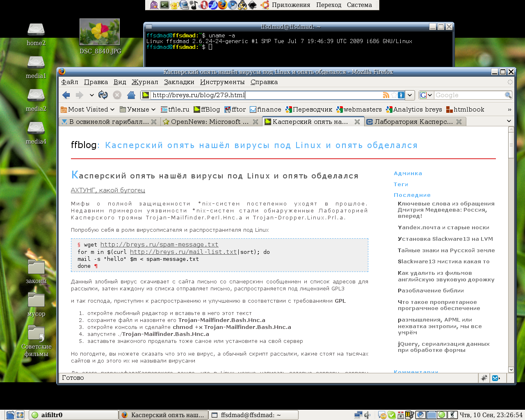Click the search magnifier icon in the Google box
The height and width of the screenshot is (420, 525).
pyautogui.click(x=508, y=95)
